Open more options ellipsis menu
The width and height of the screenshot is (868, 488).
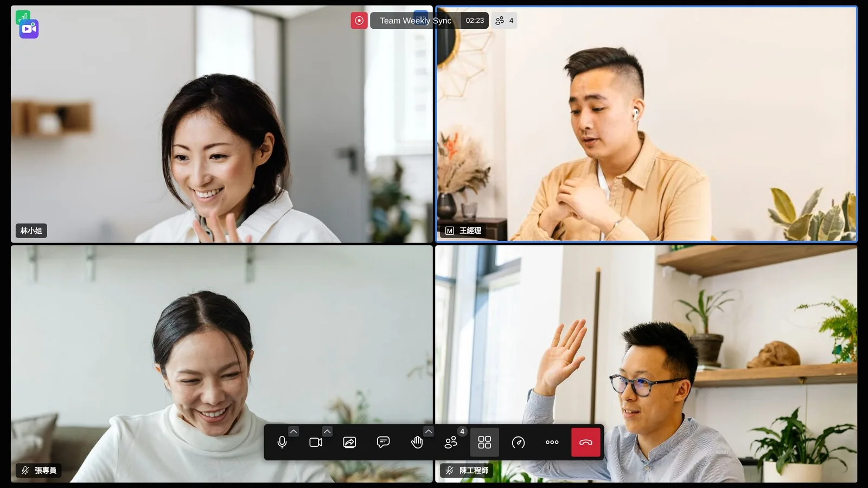552,442
